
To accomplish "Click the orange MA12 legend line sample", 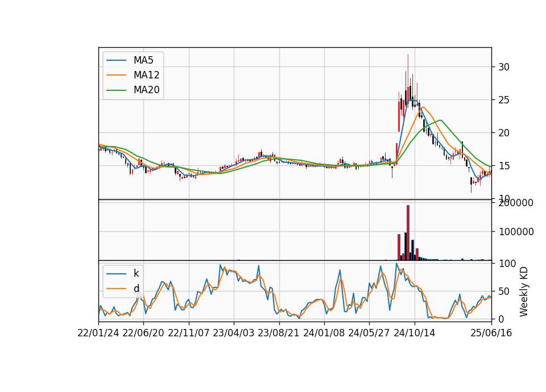I will click(116, 75).
